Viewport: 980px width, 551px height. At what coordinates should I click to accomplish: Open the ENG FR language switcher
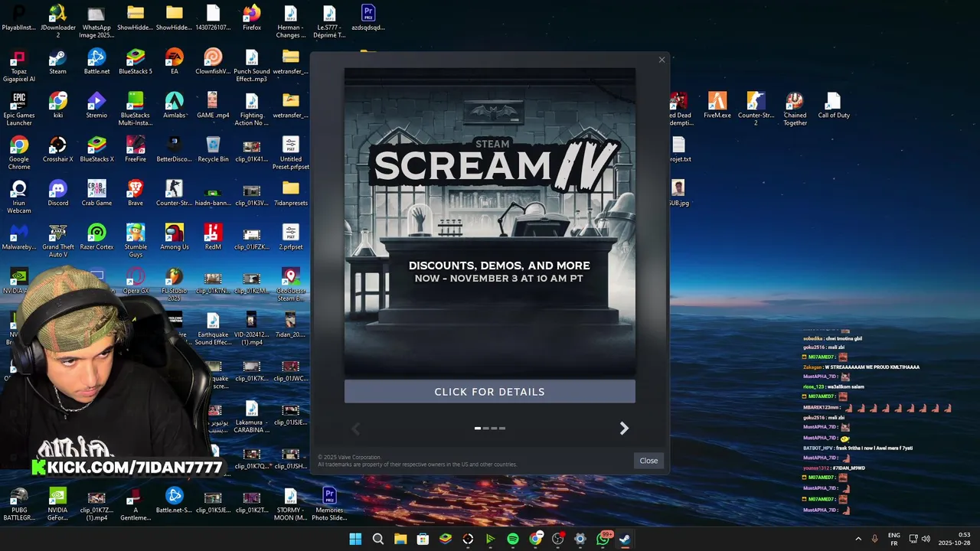point(893,539)
